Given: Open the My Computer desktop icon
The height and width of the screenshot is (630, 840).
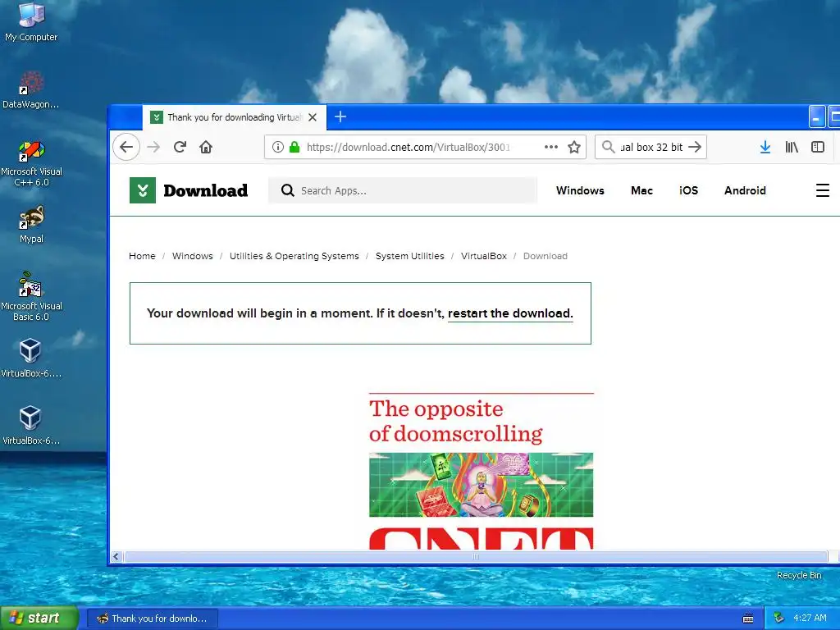Looking at the screenshot, I should 31,21.
